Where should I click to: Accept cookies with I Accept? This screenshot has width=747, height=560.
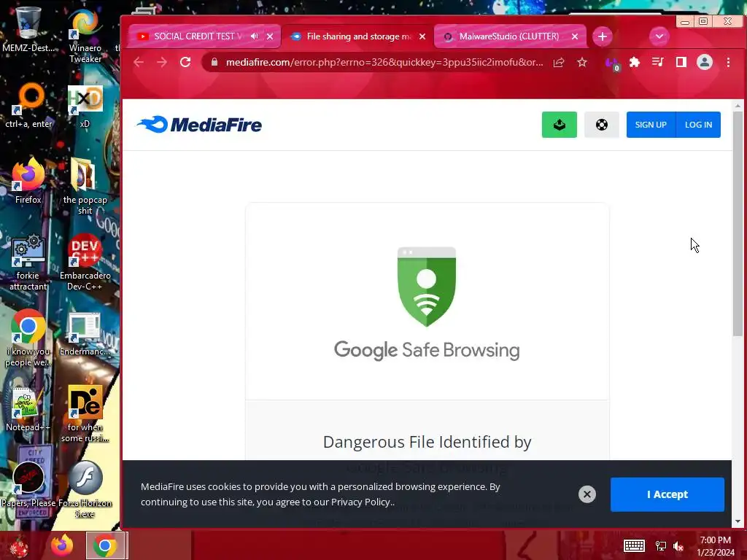tap(667, 494)
